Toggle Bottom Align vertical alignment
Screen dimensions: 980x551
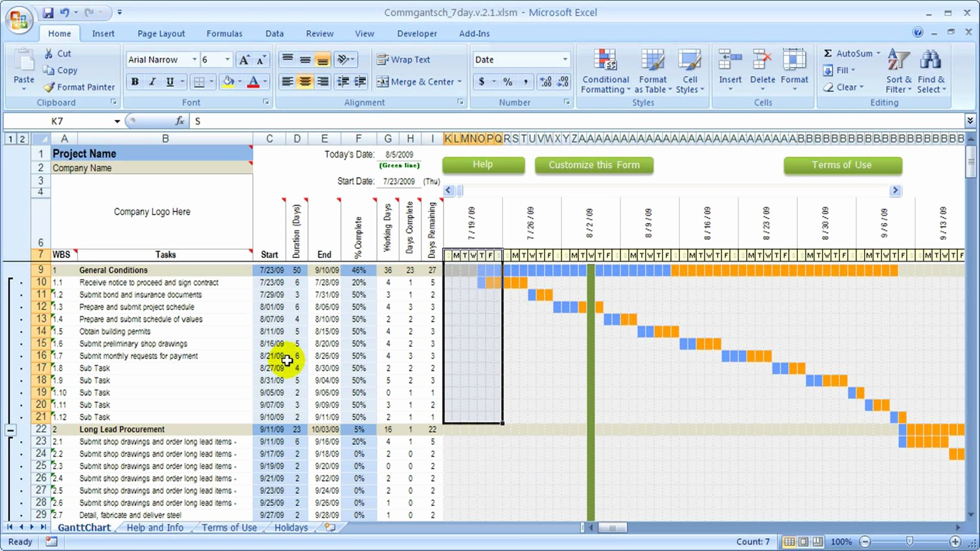(x=323, y=60)
